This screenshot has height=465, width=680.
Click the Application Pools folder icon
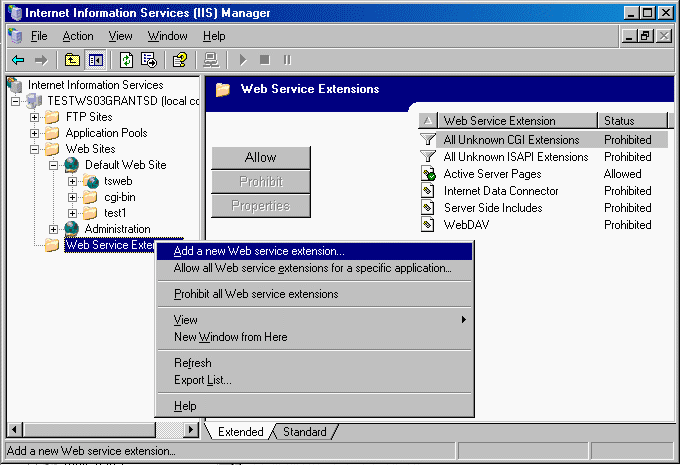pos(52,133)
